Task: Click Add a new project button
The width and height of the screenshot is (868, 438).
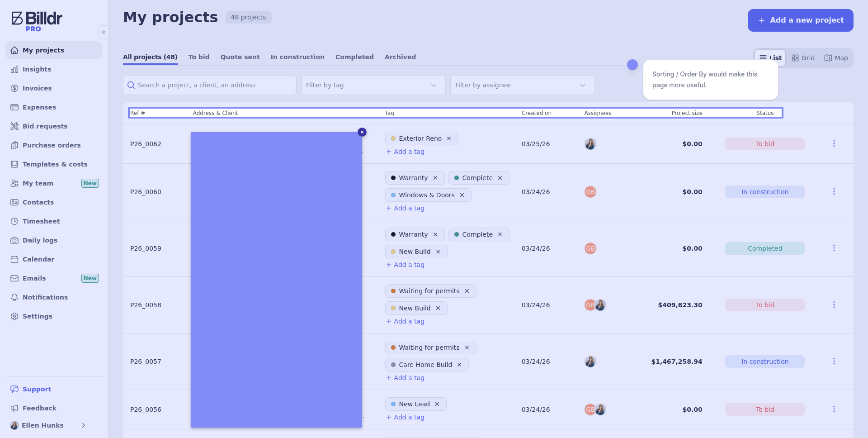Action: click(800, 20)
